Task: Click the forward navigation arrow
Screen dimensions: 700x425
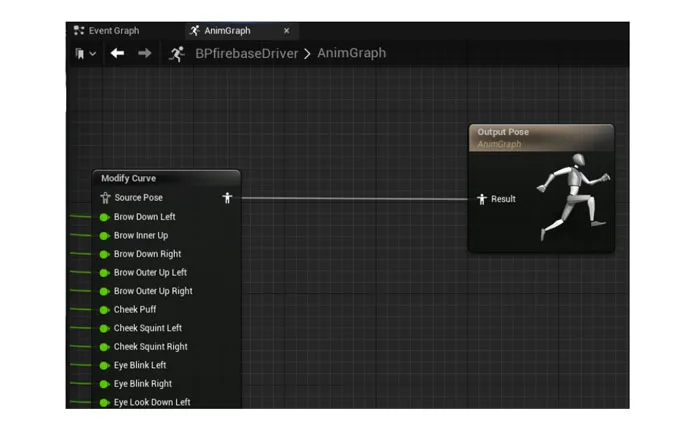Action: (144, 54)
